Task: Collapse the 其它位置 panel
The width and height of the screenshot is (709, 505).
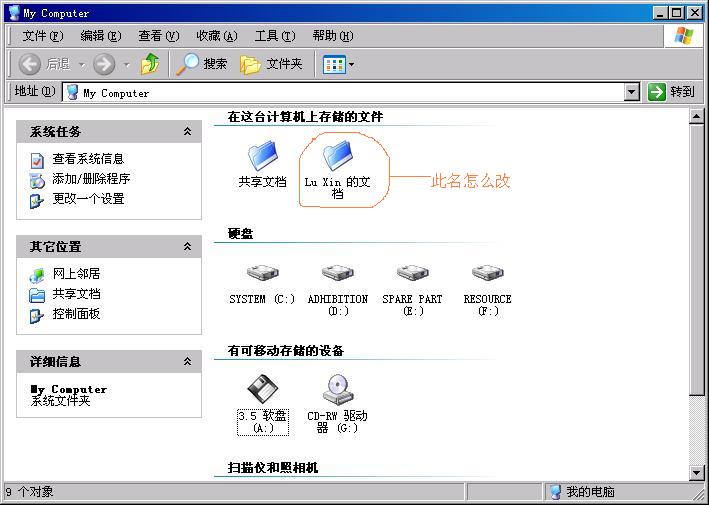Action: pos(187,246)
